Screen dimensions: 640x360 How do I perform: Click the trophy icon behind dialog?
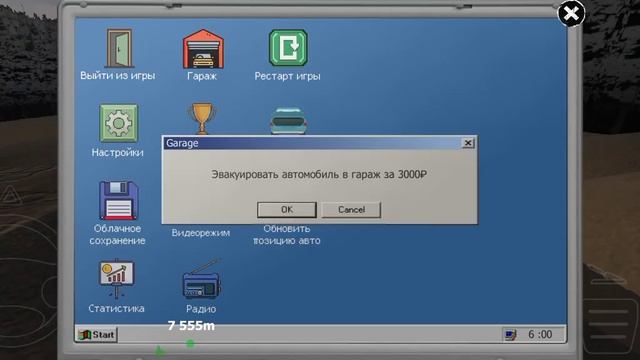pos(202,118)
